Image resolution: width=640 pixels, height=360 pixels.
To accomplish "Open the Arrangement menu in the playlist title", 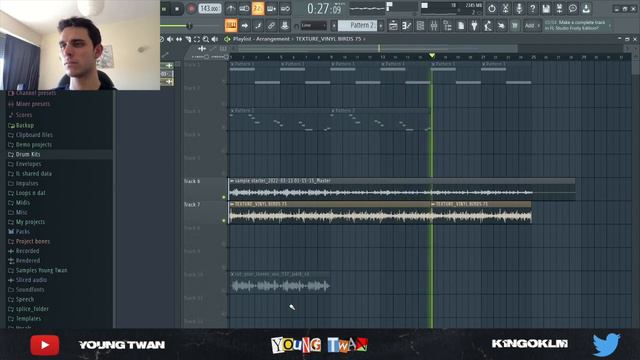I will [272, 39].
